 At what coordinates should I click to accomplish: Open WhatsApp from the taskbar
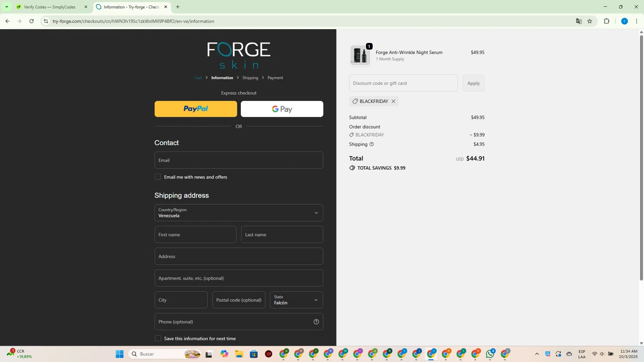tap(490, 354)
